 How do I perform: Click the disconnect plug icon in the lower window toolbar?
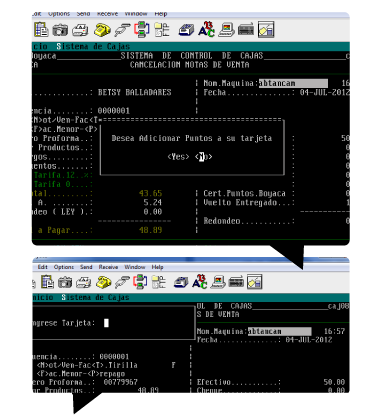pos(122,283)
